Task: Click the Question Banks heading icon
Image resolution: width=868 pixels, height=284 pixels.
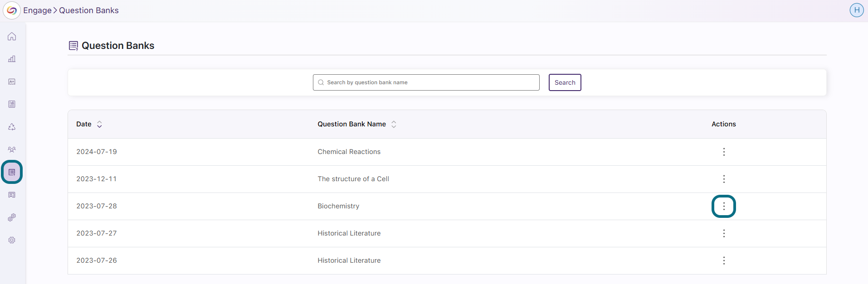Action: coord(73,46)
